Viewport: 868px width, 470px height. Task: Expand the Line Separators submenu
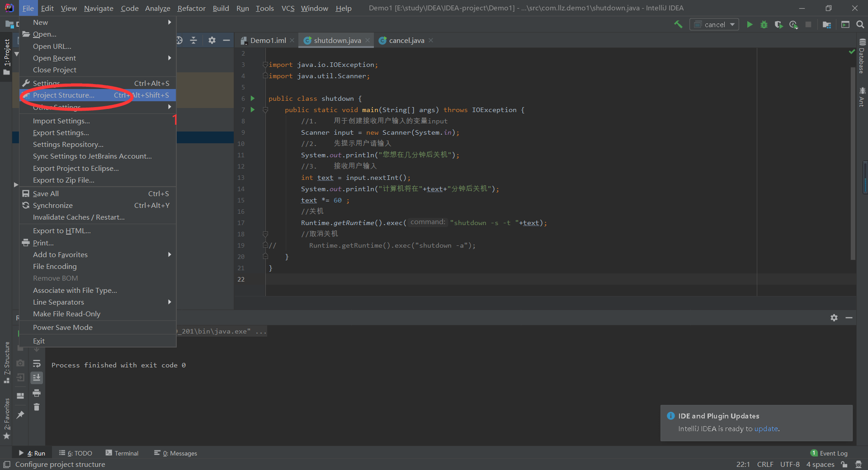coord(97,302)
